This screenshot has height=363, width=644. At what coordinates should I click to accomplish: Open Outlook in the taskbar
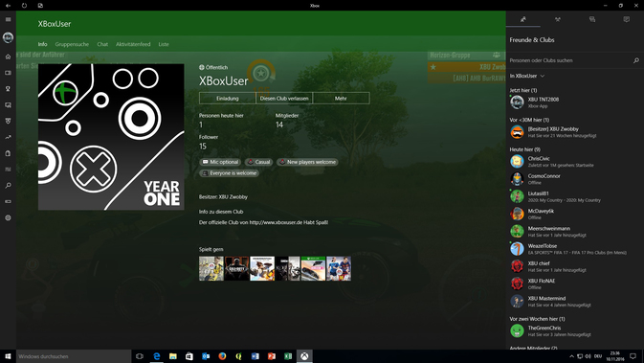206,356
